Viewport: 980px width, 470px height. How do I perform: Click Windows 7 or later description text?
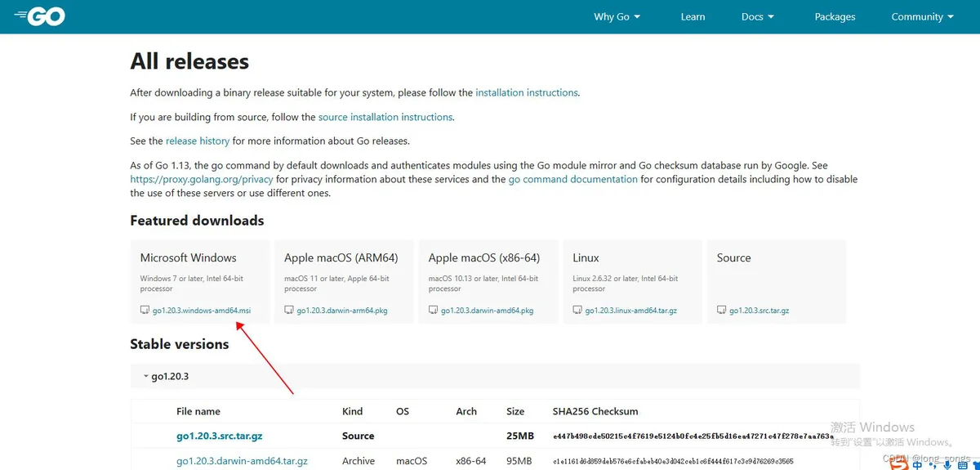click(x=192, y=283)
